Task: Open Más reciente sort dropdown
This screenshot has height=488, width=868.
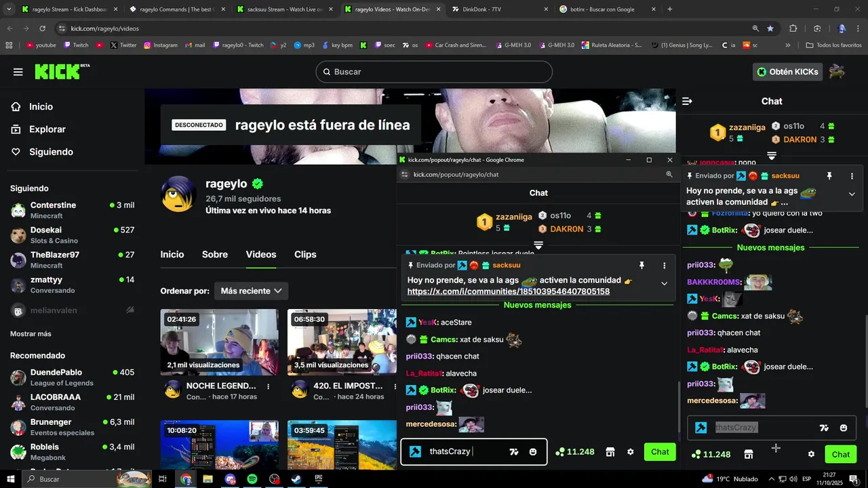Action: (251, 291)
